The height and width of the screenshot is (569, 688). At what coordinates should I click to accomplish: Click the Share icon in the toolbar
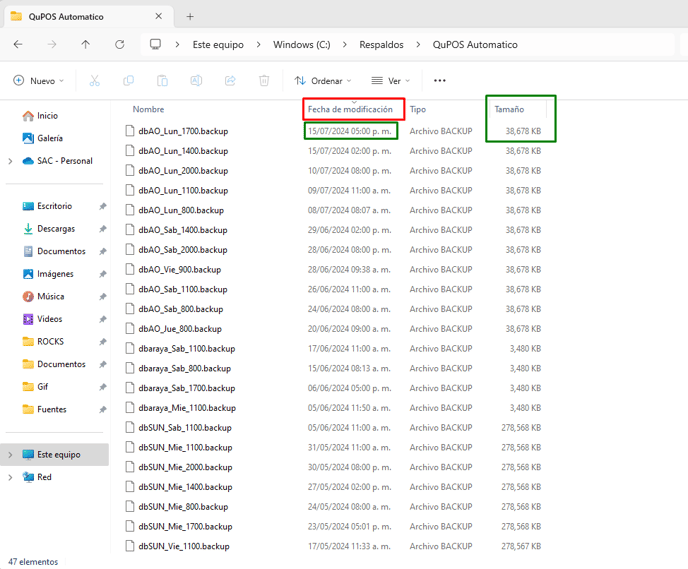(x=230, y=81)
